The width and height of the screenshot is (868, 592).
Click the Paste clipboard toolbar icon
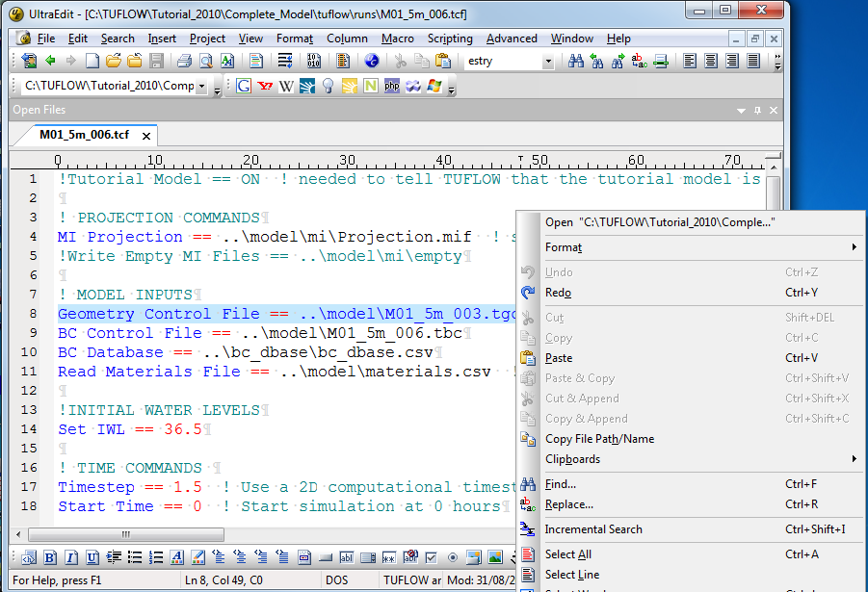point(443,61)
